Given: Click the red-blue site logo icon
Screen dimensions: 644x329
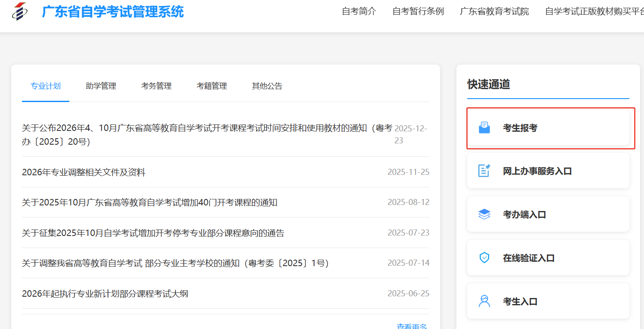Looking at the screenshot, I should point(19,11).
